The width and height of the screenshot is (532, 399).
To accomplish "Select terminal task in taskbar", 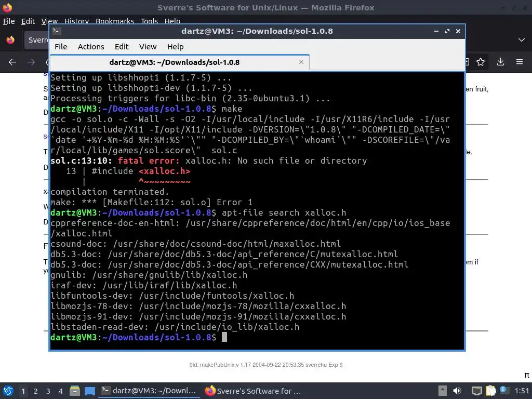I will (x=149, y=391).
